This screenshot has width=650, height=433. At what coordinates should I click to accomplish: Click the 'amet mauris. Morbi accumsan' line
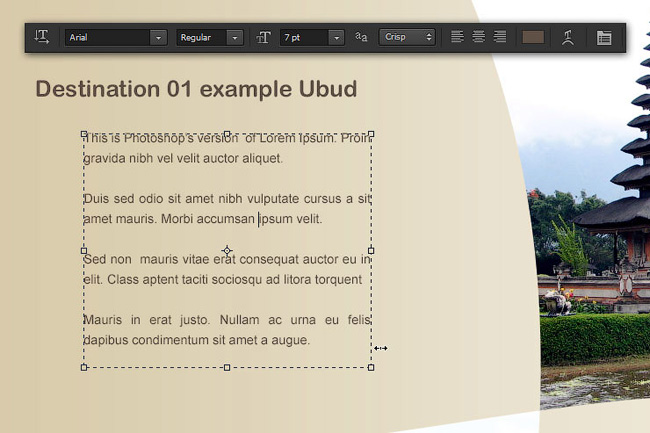point(203,219)
